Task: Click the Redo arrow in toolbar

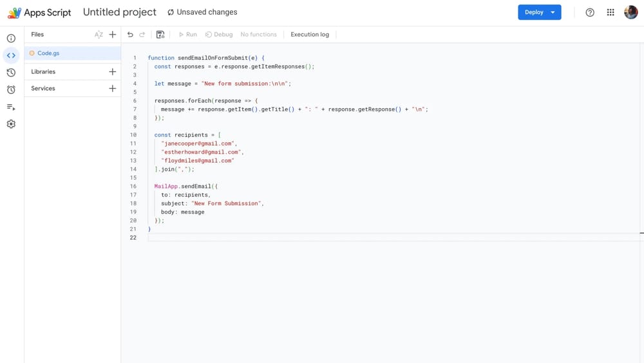Action: (x=142, y=35)
